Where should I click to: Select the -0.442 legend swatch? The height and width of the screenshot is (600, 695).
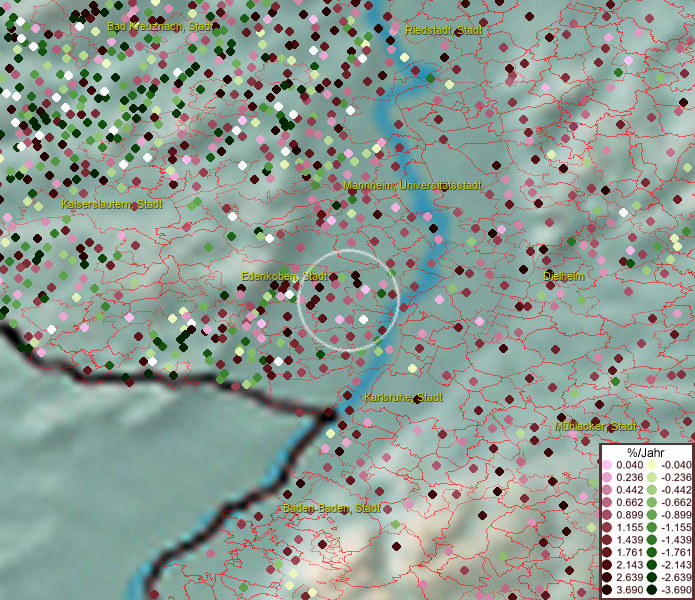[x=652, y=490]
